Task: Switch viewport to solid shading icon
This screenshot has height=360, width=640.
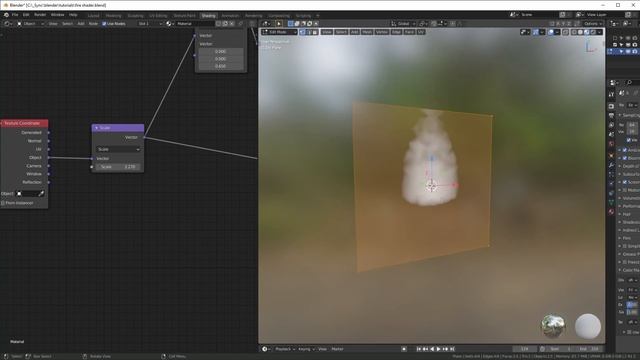Action: (580, 32)
